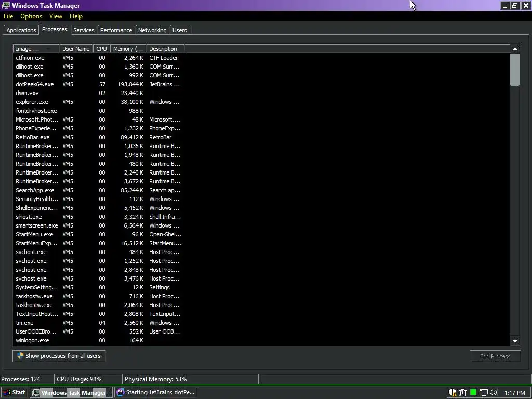
Task: Click the End Process button
Action: [x=495, y=356]
